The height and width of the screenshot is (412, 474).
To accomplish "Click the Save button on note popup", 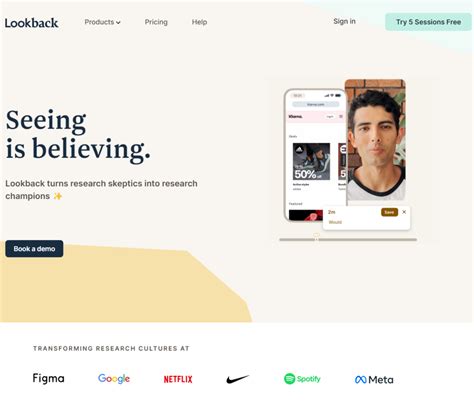I will (389, 212).
